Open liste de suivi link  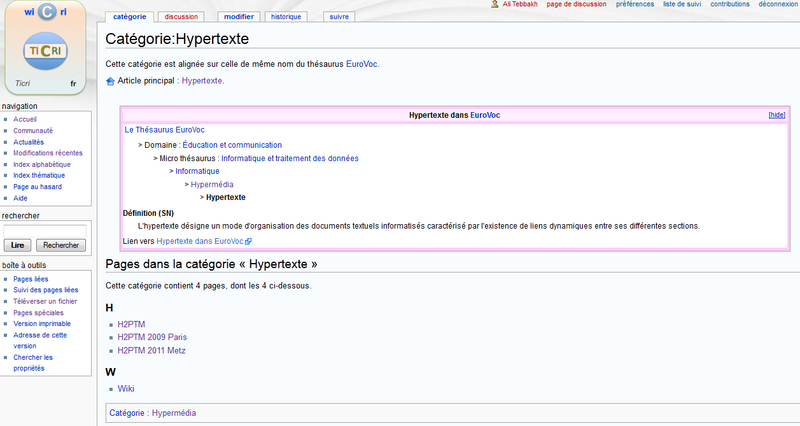(x=682, y=4)
